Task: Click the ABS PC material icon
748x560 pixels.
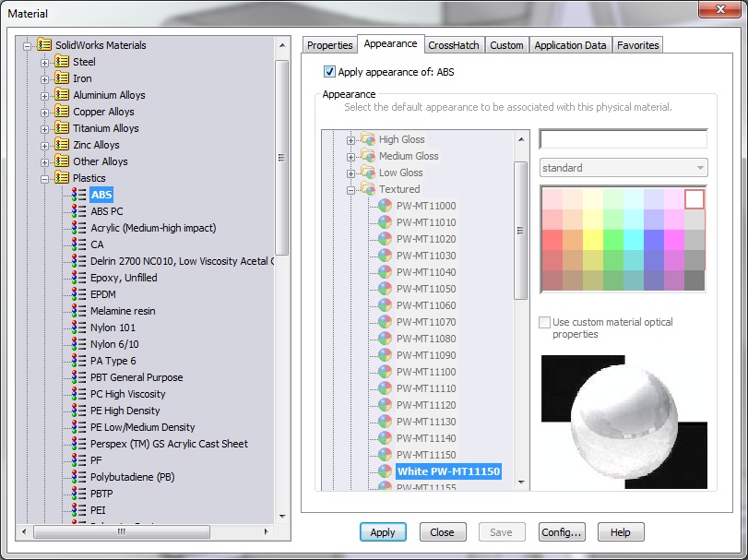Action: pyautogui.click(x=79, y=211)
